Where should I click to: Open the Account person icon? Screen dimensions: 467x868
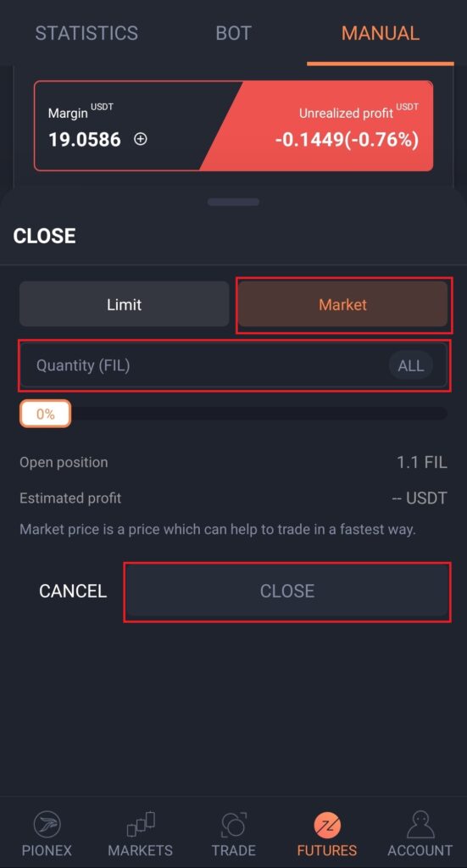(x=420, y=826)
